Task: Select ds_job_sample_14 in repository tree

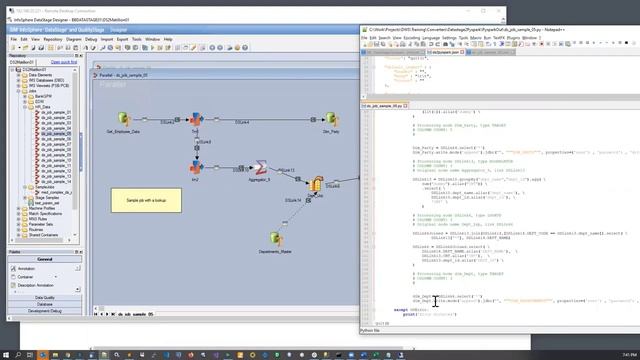Action: tap(56, 181)
